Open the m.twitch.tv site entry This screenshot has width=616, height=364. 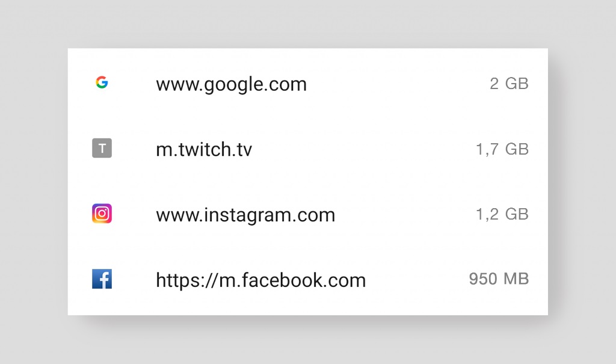point(204,149)
